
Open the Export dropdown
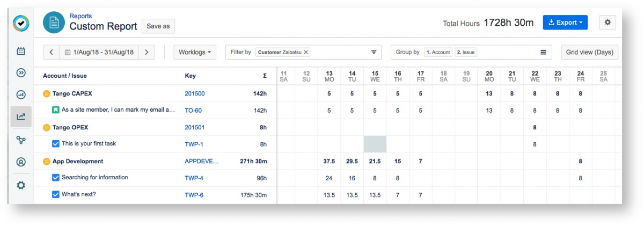click(565, 23)
